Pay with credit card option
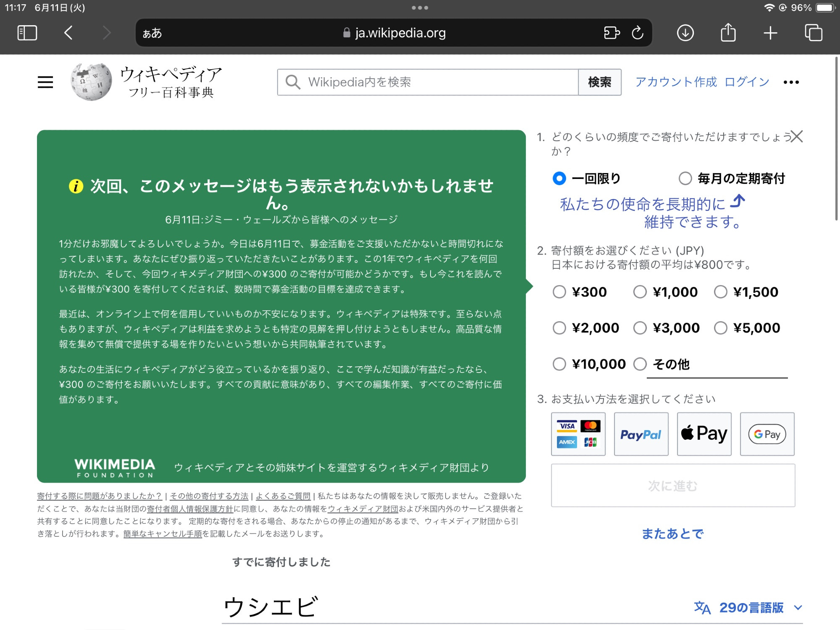840x630 pixels. (x=578, y=434)
